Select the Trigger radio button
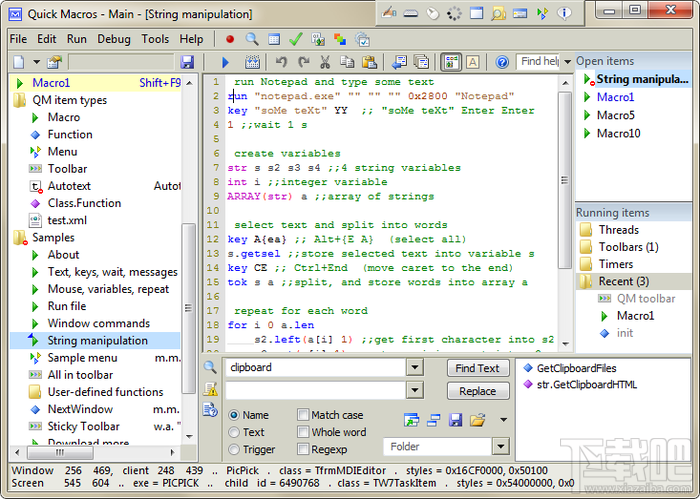This screenshot has width=700, height=499. pos(234,449)
